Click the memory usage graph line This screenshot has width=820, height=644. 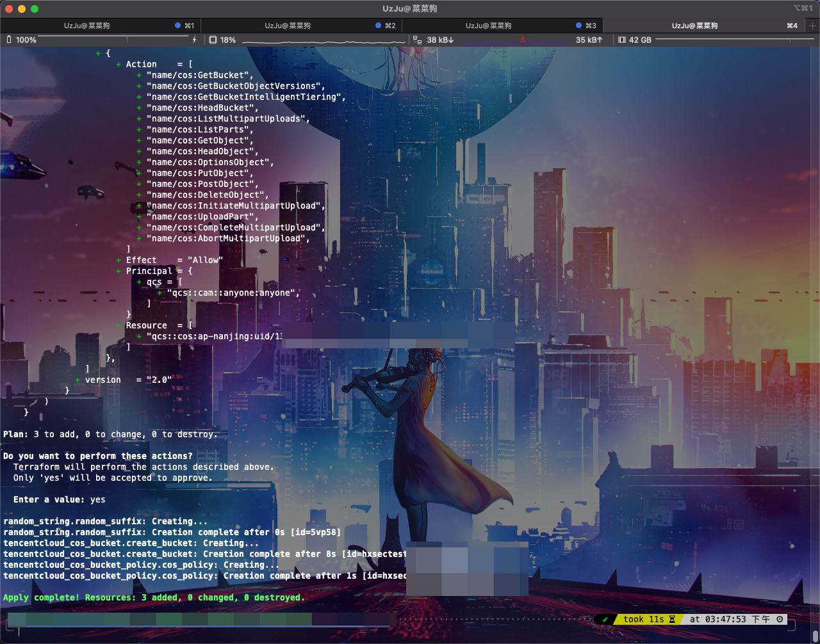click(735, 40)
